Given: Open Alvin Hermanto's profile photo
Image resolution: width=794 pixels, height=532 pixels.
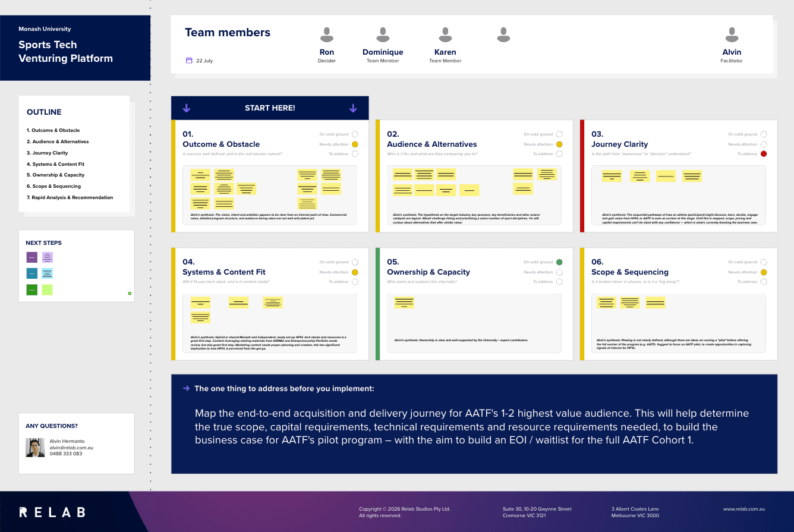Looking at the screenshot, I should (x=35, y=448).
